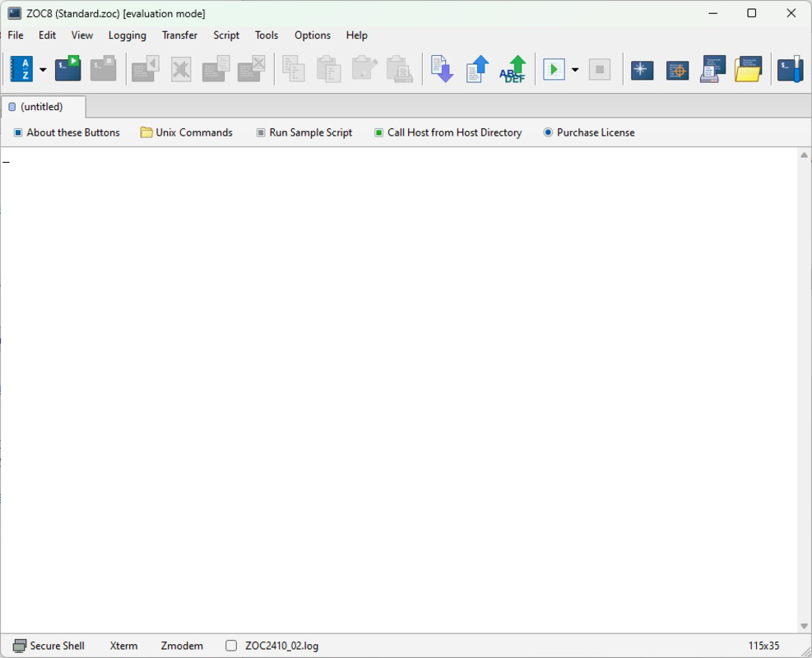Open the Unix Commands folder button
Image resolution: width=812 pixels, height=658 pixels.
187,132
